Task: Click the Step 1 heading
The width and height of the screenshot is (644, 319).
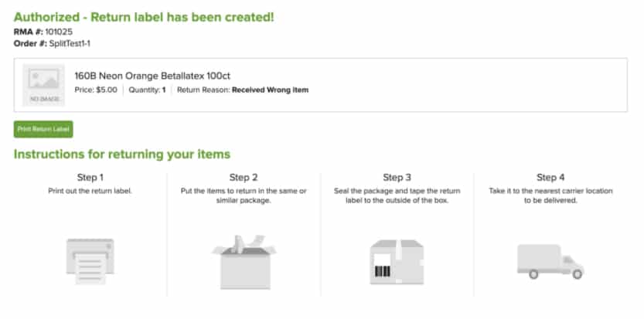Action: 90,178
